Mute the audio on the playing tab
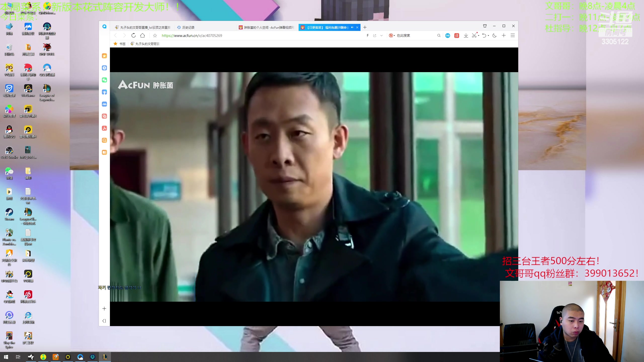Screen dimensions: 644x362 [352, 27]
